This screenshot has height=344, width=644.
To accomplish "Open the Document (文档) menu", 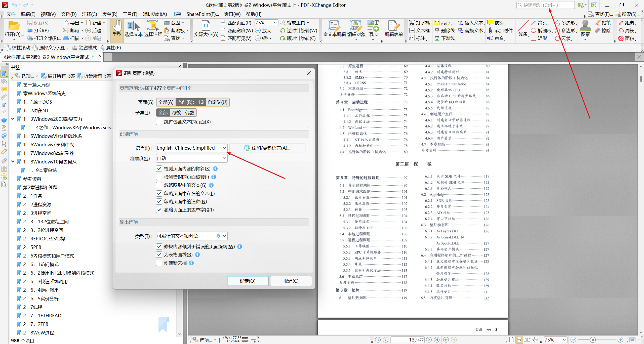I will pos(69,14).
